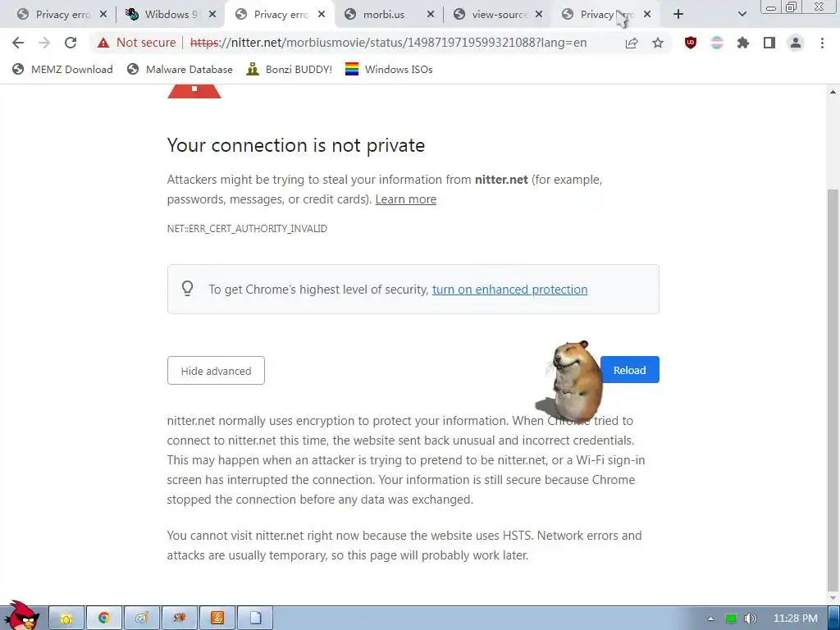Bookmark this page with the star icon
This screenshot has width=840, height=630.
[658, 43]
